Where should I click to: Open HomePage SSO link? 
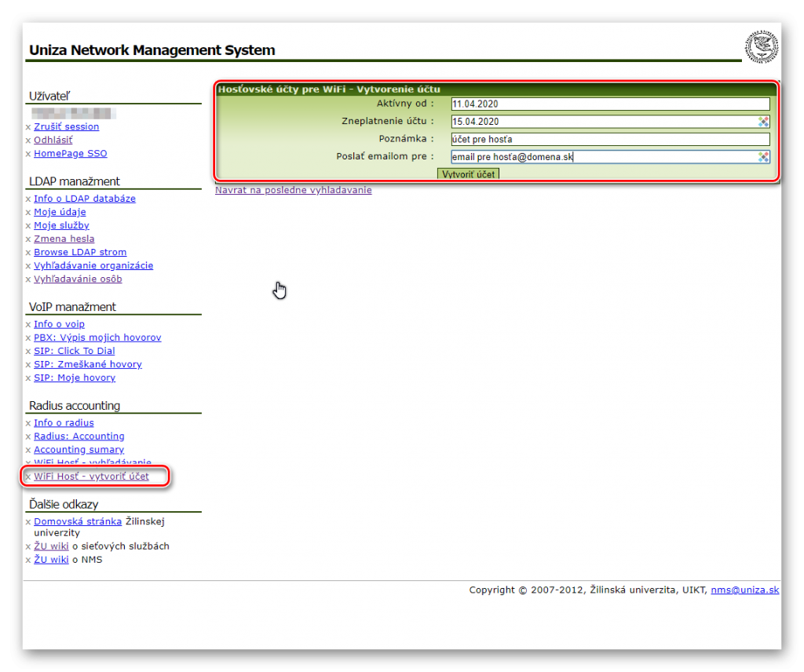tap(70, 153)
